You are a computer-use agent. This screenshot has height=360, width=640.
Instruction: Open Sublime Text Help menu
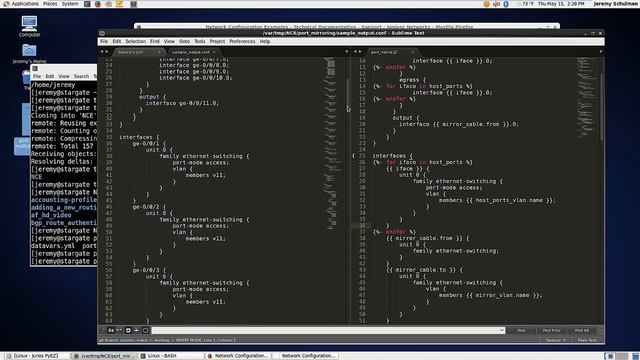(x=265, y=41)
